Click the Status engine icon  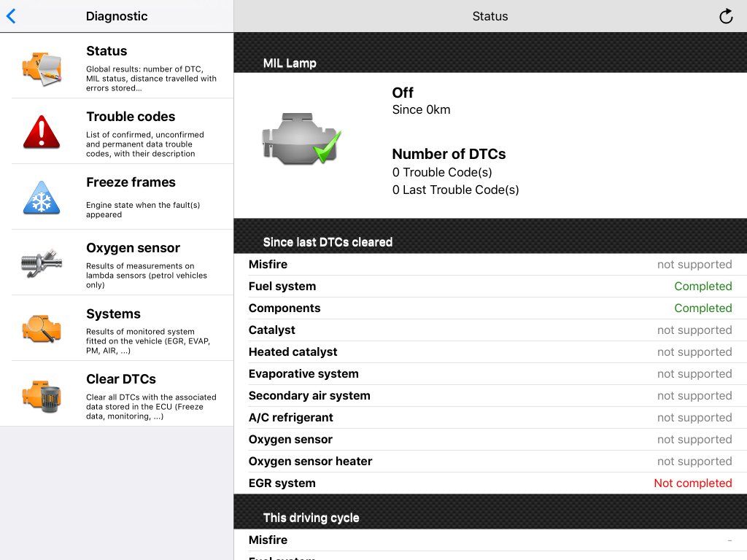click(42, 66)
